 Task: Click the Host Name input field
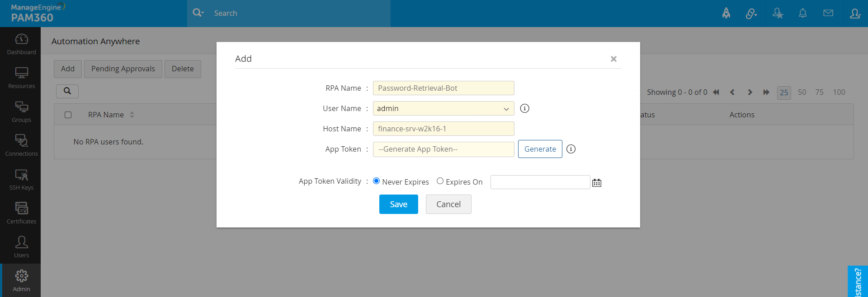point(443,129)
